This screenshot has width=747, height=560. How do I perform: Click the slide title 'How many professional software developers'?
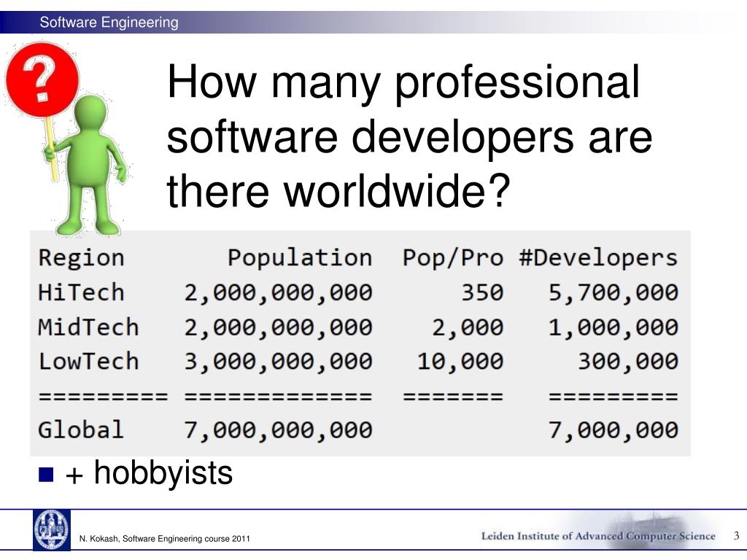[x=409, y=136]
